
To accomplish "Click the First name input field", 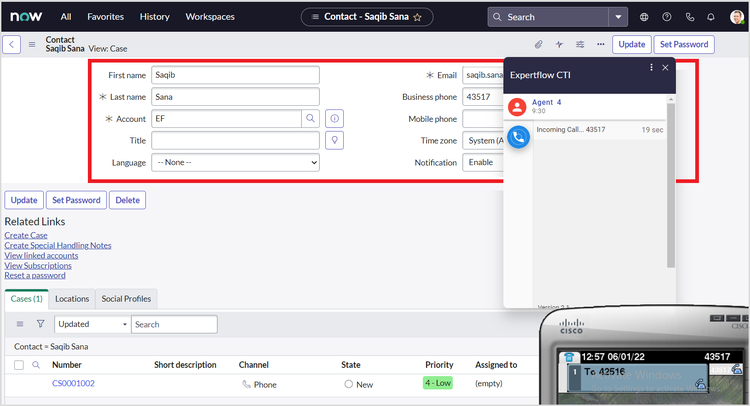I will [x=235, y=75].
